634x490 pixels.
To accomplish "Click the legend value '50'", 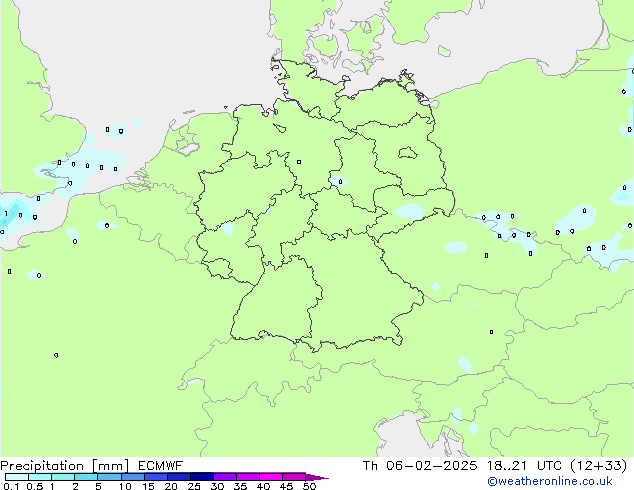I will click(309, 486).
